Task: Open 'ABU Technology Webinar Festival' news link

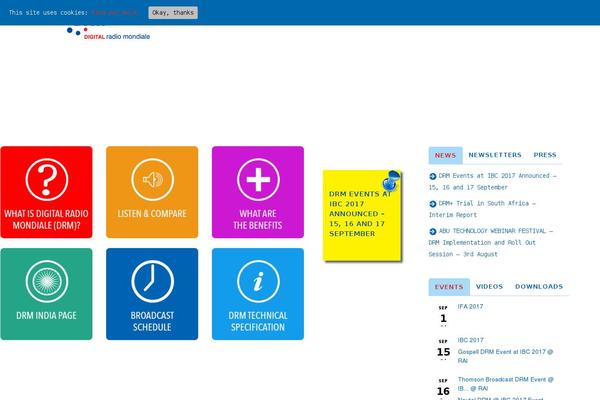Action: (x=491, y=242)
